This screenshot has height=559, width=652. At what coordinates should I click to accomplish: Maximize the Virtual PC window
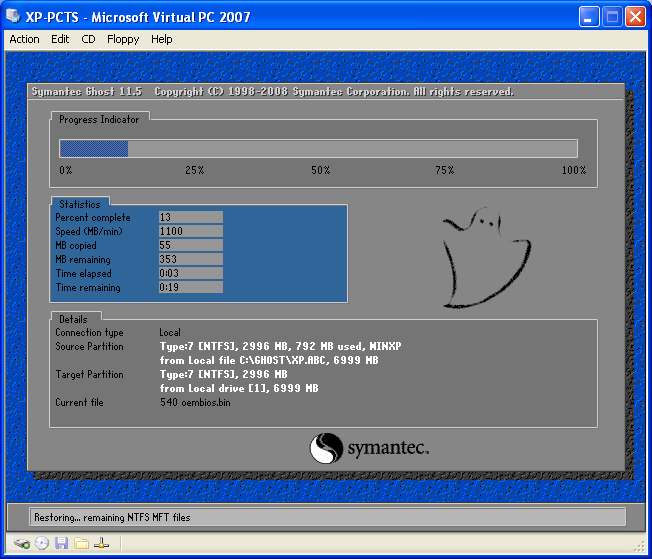(x=612, y=17)
